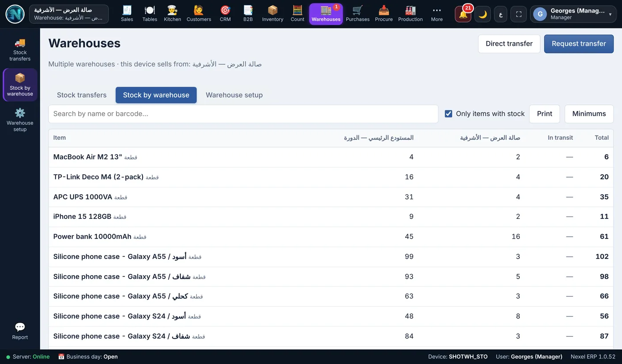This screenshot has height=364, width=622.
Task: Open the Report chat icon
Action: (20, 331)
